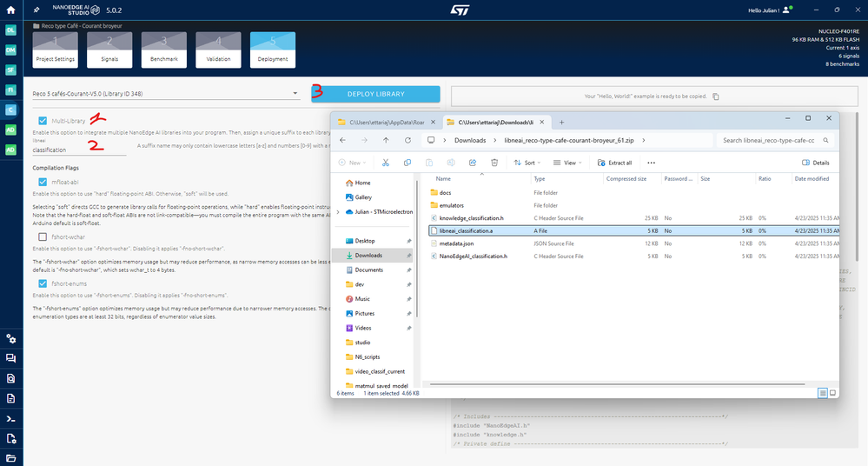Toggle the Multi-Library checkbox
The width and height of the screenshot is (868, 466).
tap(43, 120)
